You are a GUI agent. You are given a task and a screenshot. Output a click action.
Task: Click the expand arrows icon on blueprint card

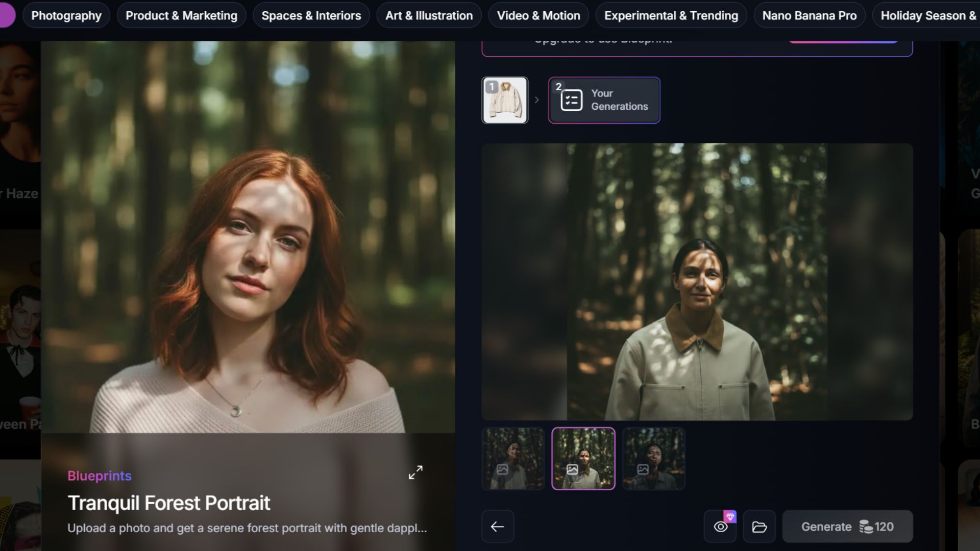point(415,472)
